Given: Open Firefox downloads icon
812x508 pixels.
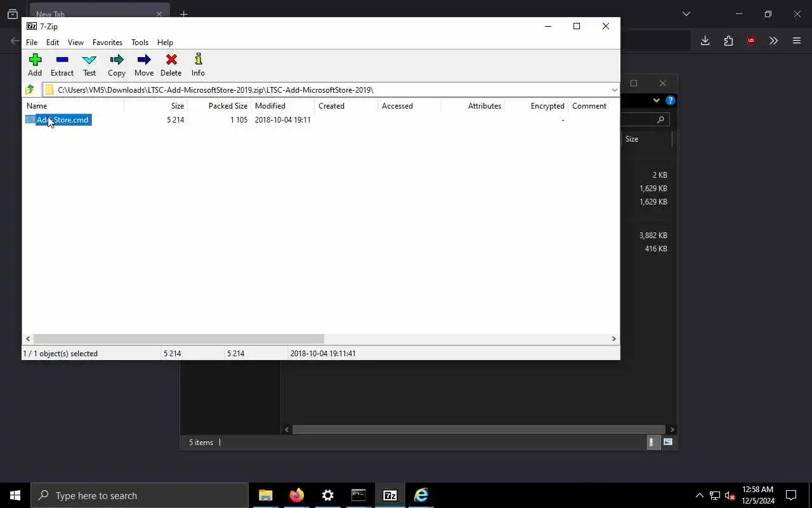Looking at the screenshot, I should (x=705, y=41).
